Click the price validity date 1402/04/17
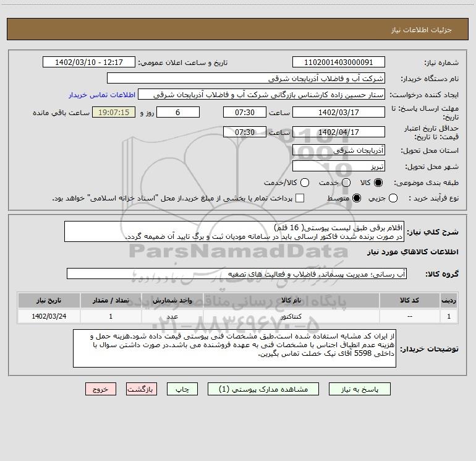Screen dimensions: 476x461 [x=339, y=132]
